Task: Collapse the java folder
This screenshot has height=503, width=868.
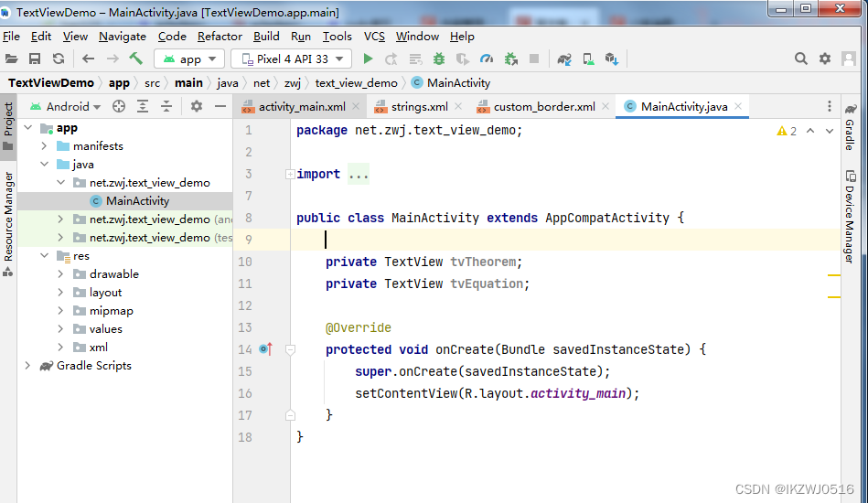Action: [44, 165]
